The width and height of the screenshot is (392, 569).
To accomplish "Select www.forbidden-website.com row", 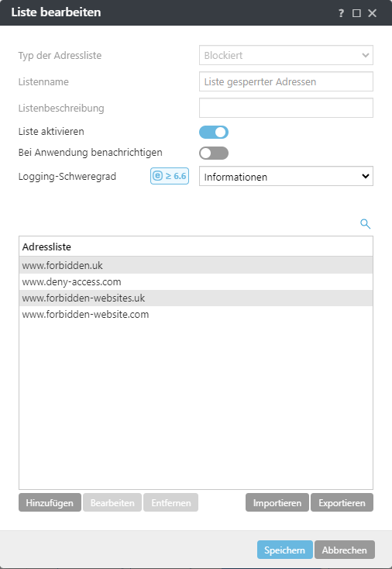I will pyautogui.click(x=196, y=314).
